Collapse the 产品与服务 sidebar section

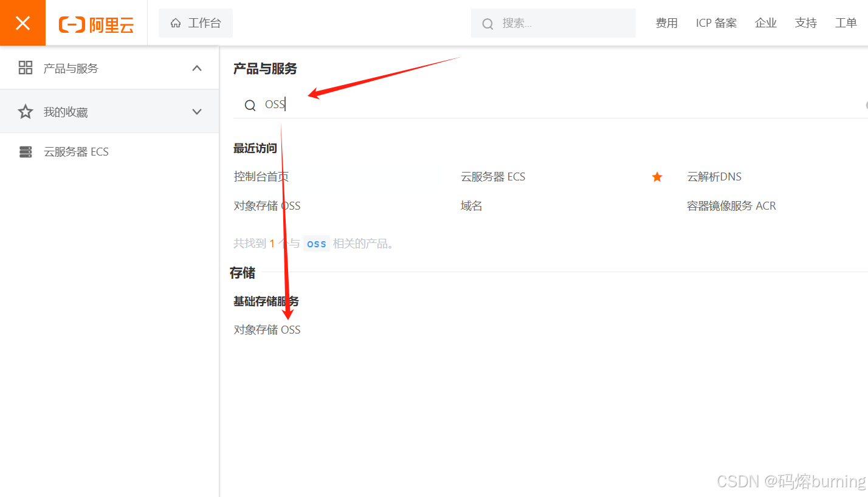click(x=197, y=68)
